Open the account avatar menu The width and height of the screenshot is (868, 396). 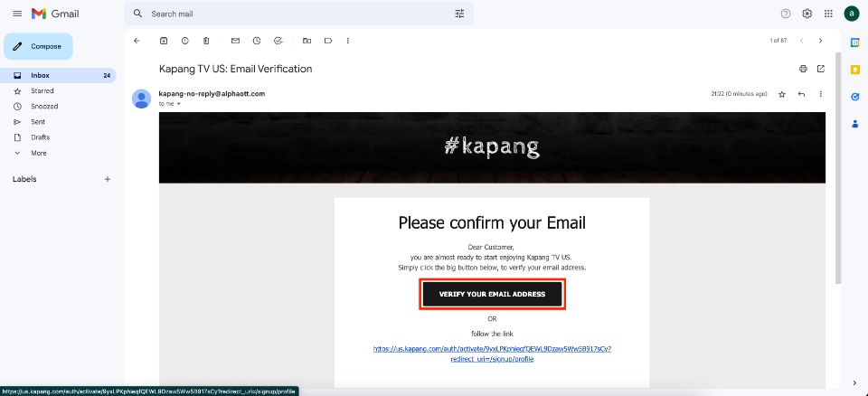pos(852,14)
